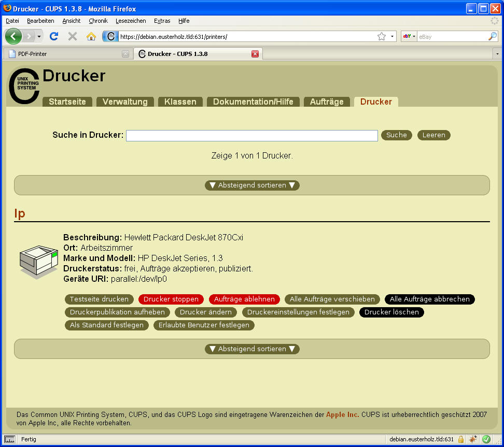Click the green checkmark status bar icon
The image size is (504, 447).
pyautogui.click(x=486, y=439)
